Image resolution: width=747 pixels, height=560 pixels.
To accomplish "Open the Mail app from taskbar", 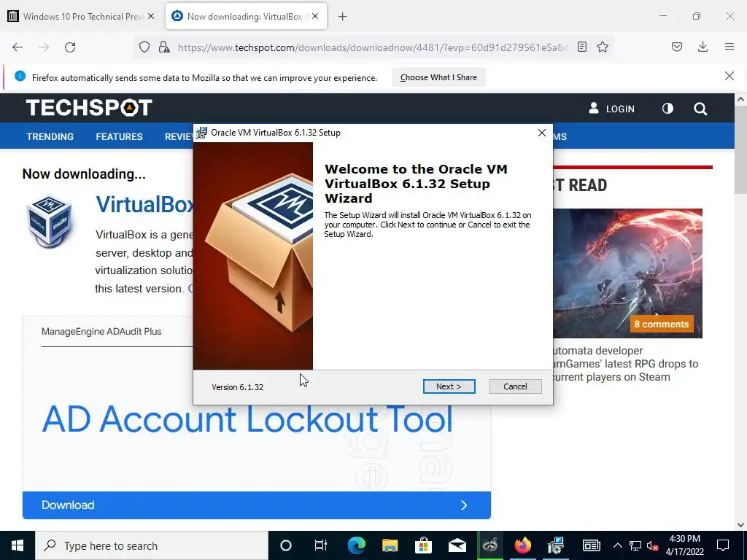I will point(457,545).
